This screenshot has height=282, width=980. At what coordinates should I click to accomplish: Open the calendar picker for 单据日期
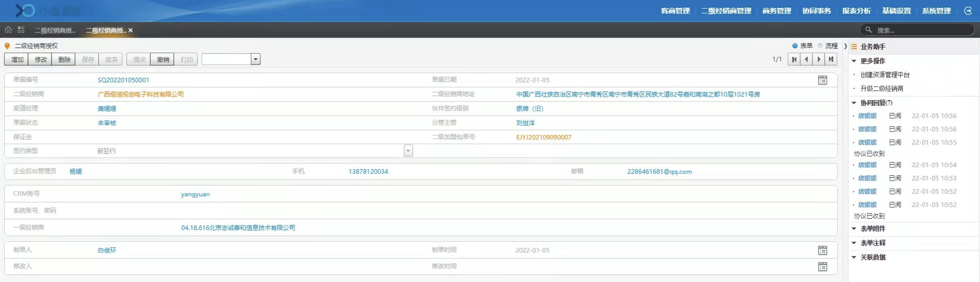point(822,80)
